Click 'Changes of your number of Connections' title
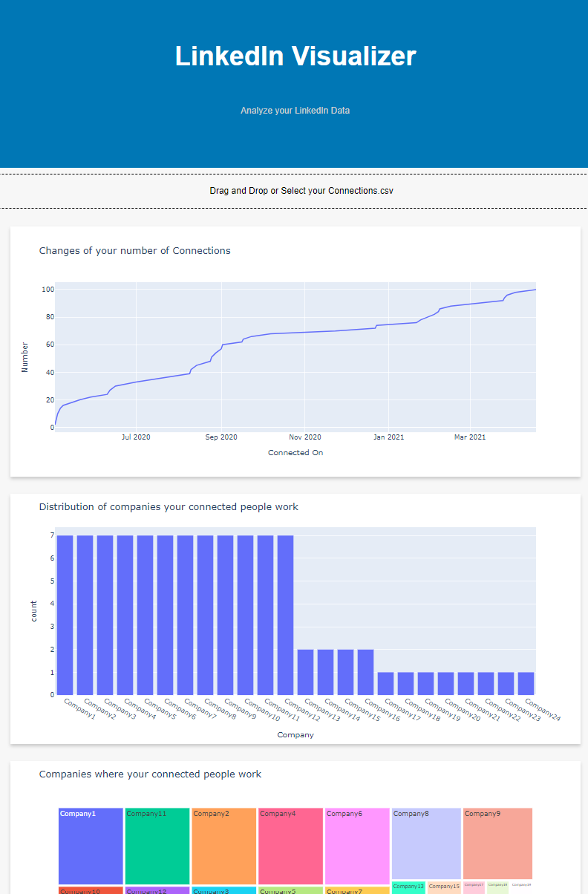Viewport: 588px width, 894px height. coord(134,251)
